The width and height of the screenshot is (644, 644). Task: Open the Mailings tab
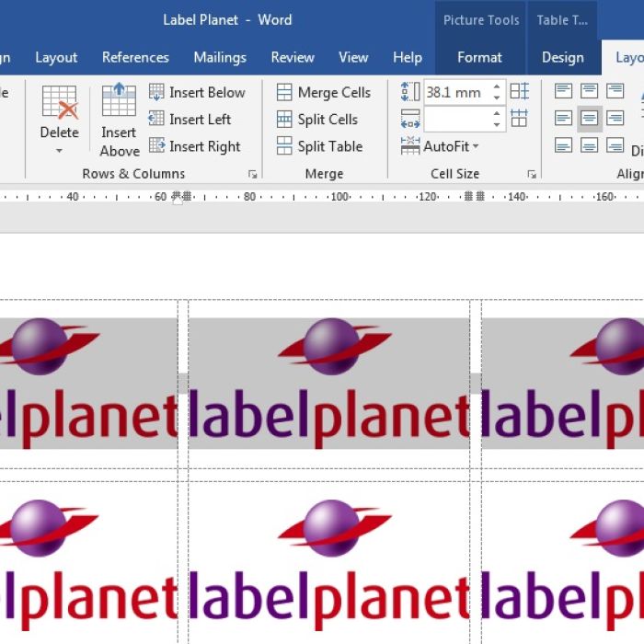[x=220, y=57]
